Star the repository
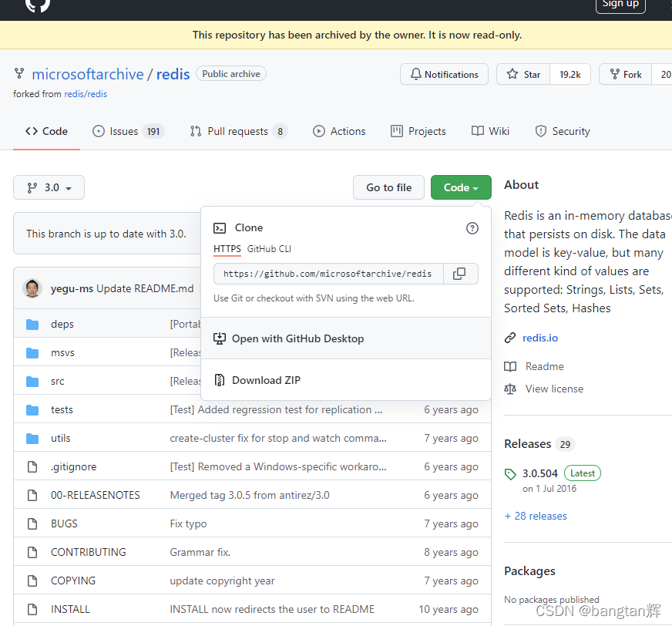The height and width of the screenshot is (626, 672). pyautogui.click(x=523, y=74)
